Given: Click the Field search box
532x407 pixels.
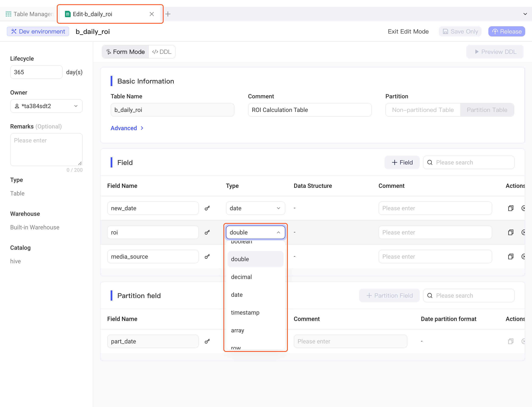Looking at the screenshot, I should pyautogui.click(x=469, y=162).
